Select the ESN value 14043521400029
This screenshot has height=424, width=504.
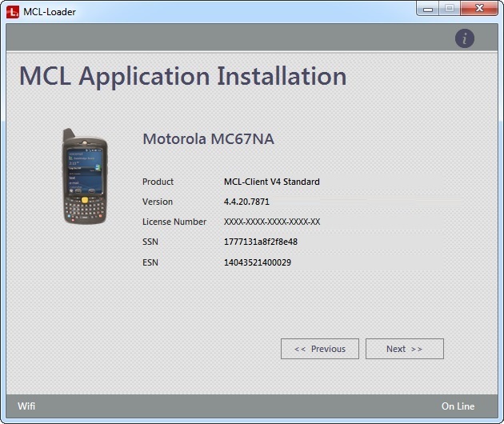coord(258,262)
